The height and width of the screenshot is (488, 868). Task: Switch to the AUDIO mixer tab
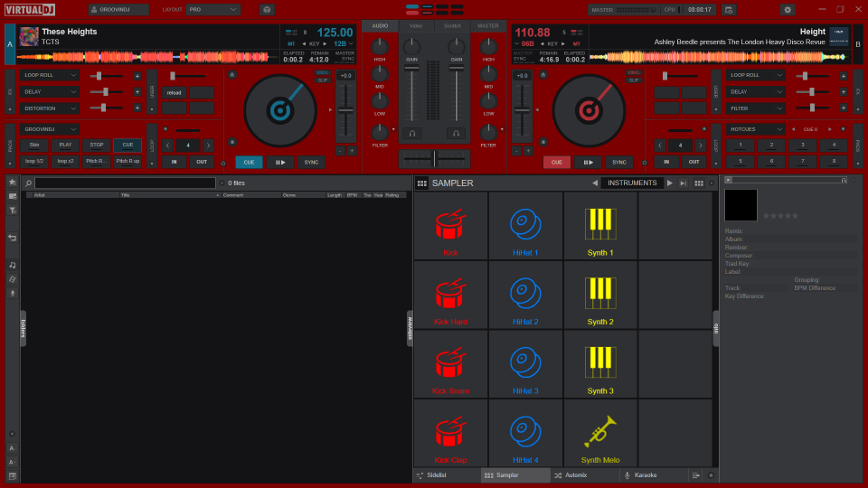[380, 26]
